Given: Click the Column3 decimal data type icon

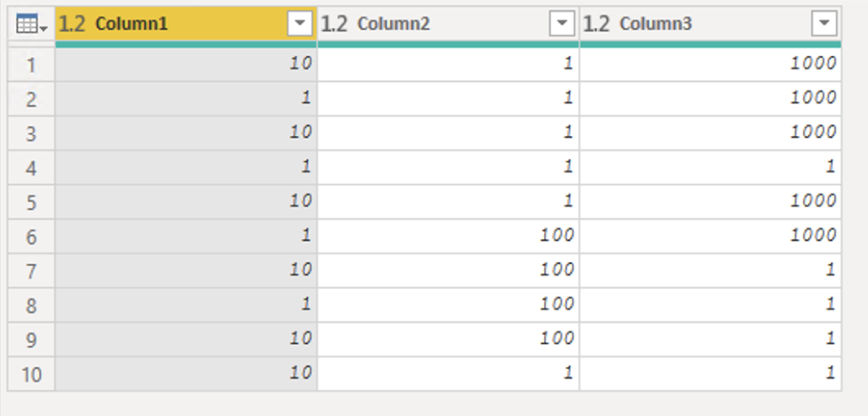Looking at the screenshot, I should pyautogui.click(x=596, y=24).
